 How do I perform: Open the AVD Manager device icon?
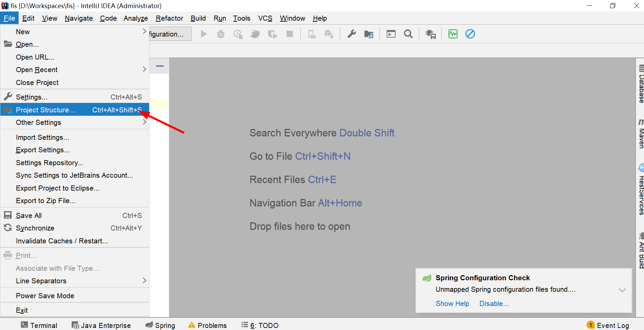pos(312,34)
